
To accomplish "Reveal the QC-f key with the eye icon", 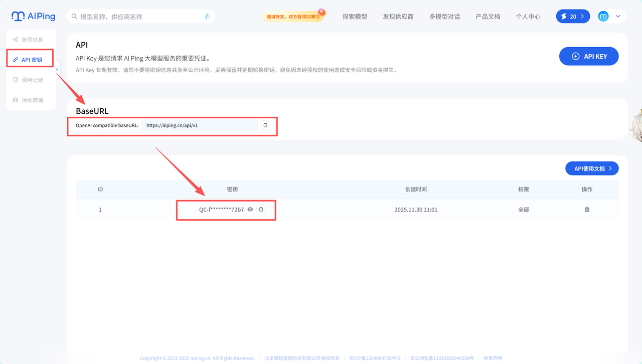I will point(250,210).
